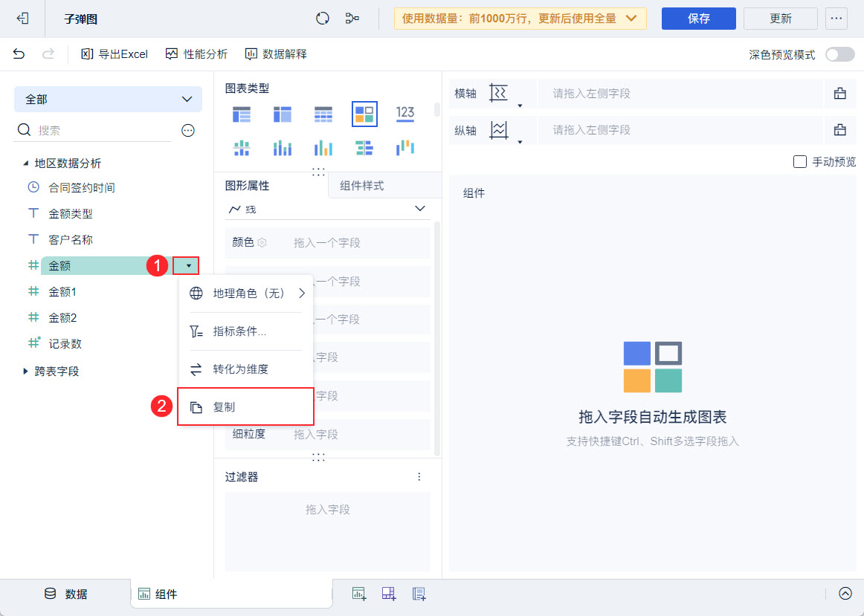Click the circular refresh icon in the header
The height and width of the screenshot is (616, 864).
pyautogui.click(x=323, y=18)
